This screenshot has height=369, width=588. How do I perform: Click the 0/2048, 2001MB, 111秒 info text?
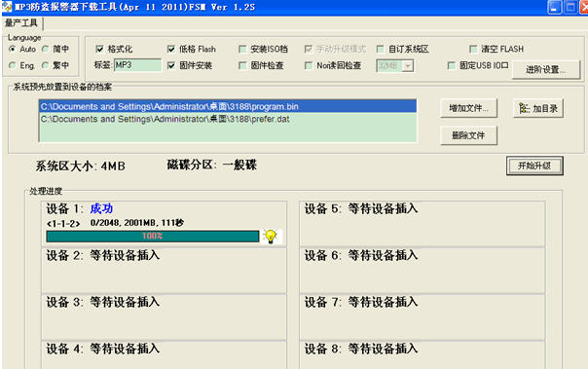[x=137, y=223]
